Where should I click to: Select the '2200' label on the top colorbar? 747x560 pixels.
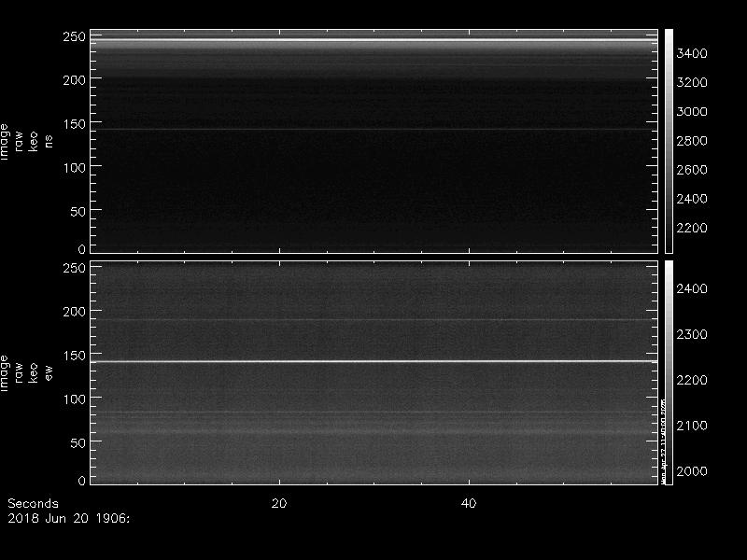(x=692, y=228)
